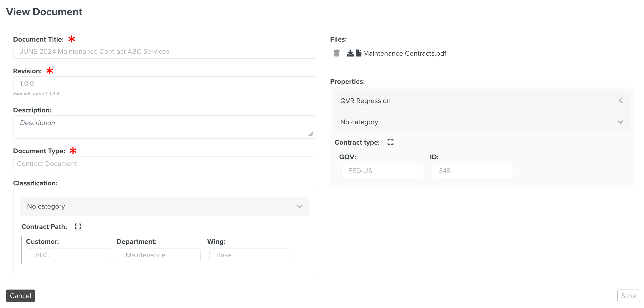Open the No category dropdown under Classification

click(x=164, y=206)
